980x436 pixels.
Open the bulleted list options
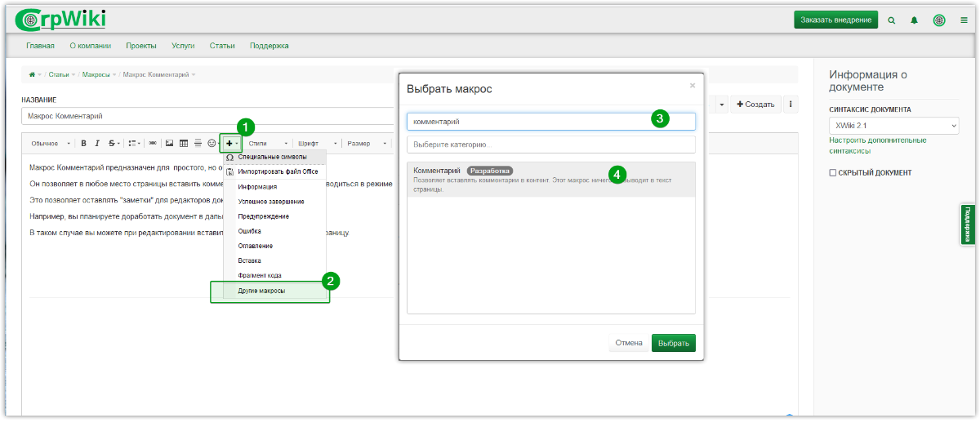136,143
